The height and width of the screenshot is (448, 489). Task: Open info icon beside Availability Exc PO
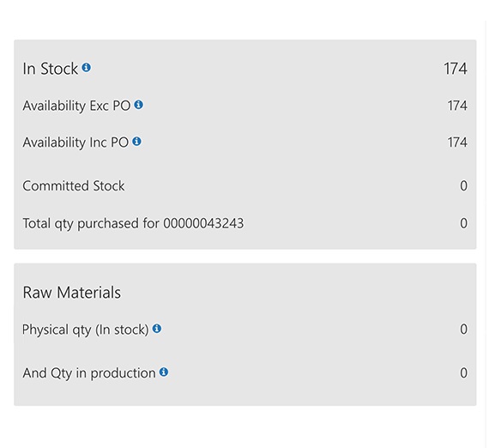coord(139,105)
